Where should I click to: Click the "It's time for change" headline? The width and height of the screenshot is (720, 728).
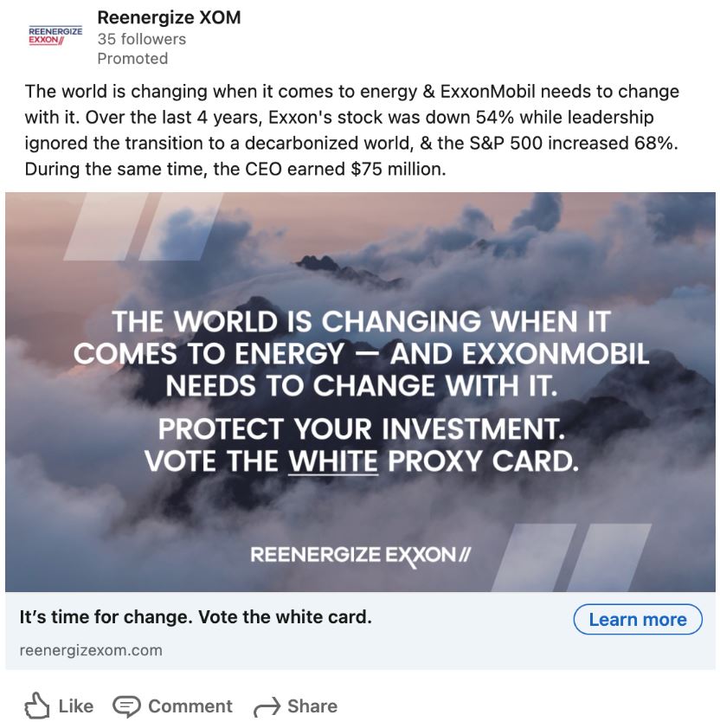[196, 617]
